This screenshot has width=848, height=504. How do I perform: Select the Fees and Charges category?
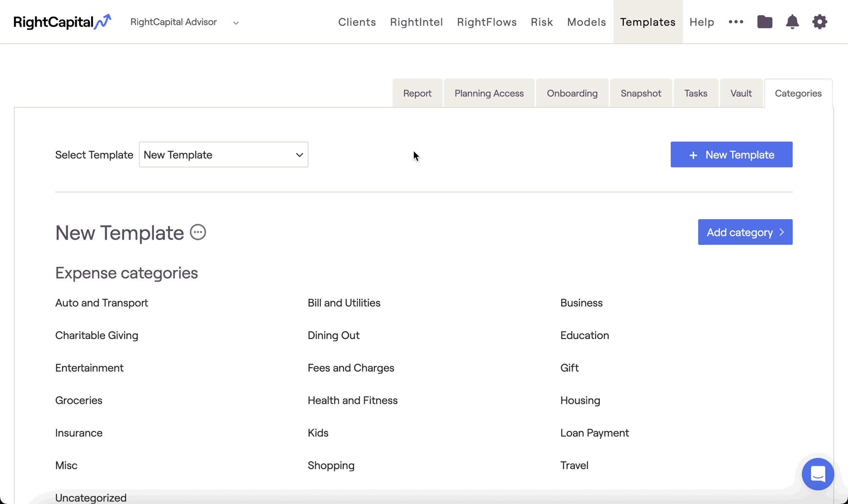351,368
